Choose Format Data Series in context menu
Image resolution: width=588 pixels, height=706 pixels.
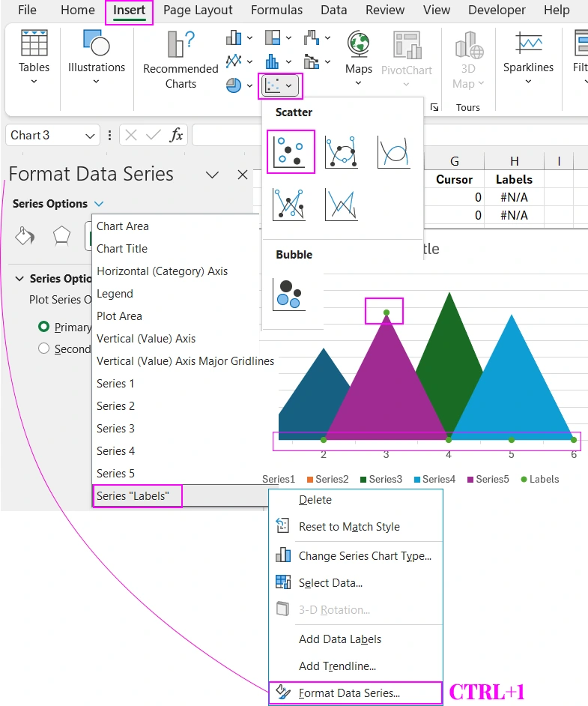point(349,693)
